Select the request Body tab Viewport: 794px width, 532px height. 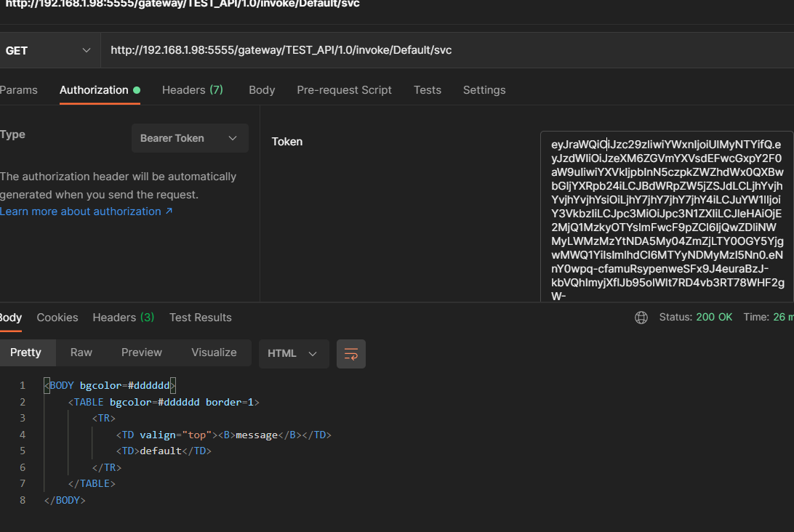pos(262,90)
